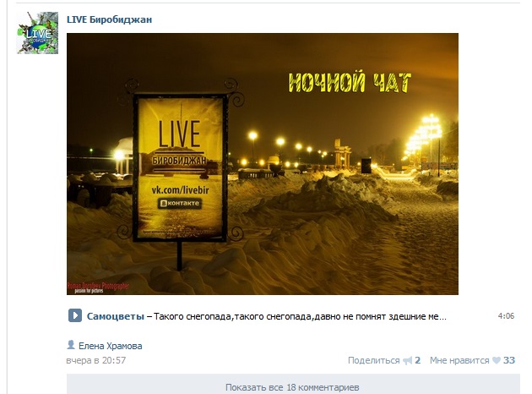Open the LIVE Биробиджан avatar image

click(x=38, y=33)
